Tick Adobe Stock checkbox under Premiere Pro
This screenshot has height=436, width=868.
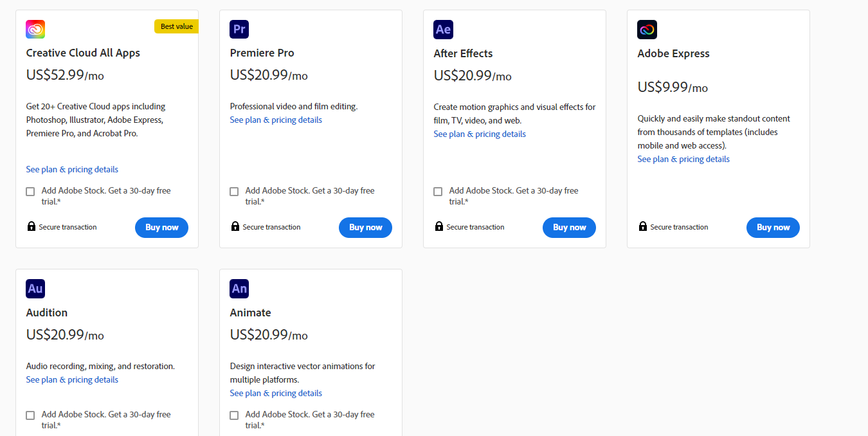pyautogui.click(x=234, y=192)
